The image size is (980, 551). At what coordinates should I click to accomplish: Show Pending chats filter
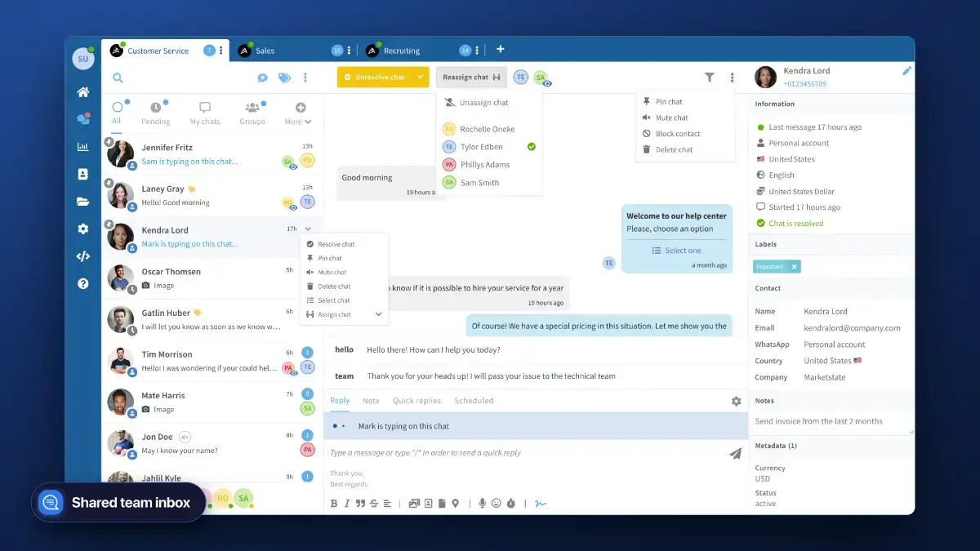[156, 113]
